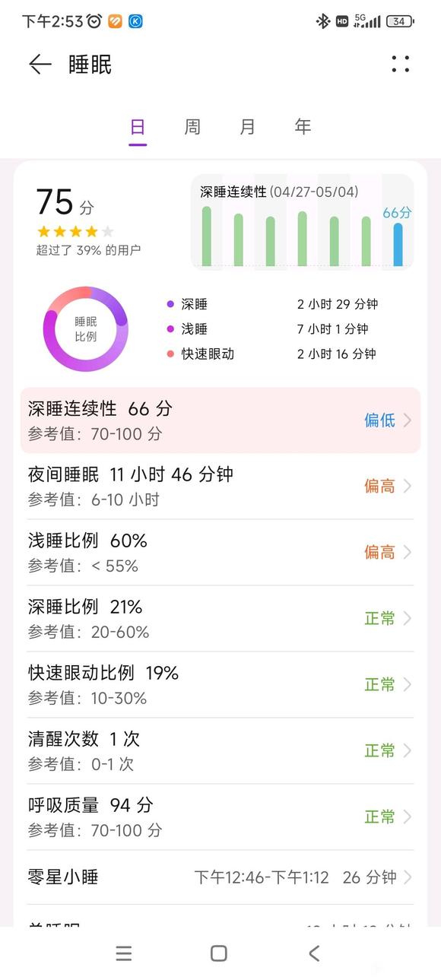This screenshot has height=980, width=441.
Task: Tap the system back button at screen bottom
Action: tap(313, 953)
